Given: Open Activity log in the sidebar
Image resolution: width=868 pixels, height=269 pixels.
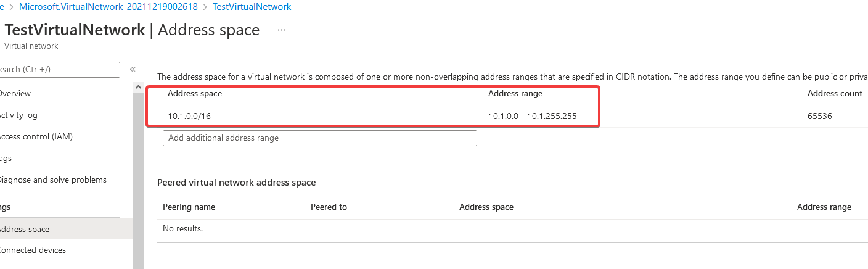Looking at the screenshot, I should [18, 115].
